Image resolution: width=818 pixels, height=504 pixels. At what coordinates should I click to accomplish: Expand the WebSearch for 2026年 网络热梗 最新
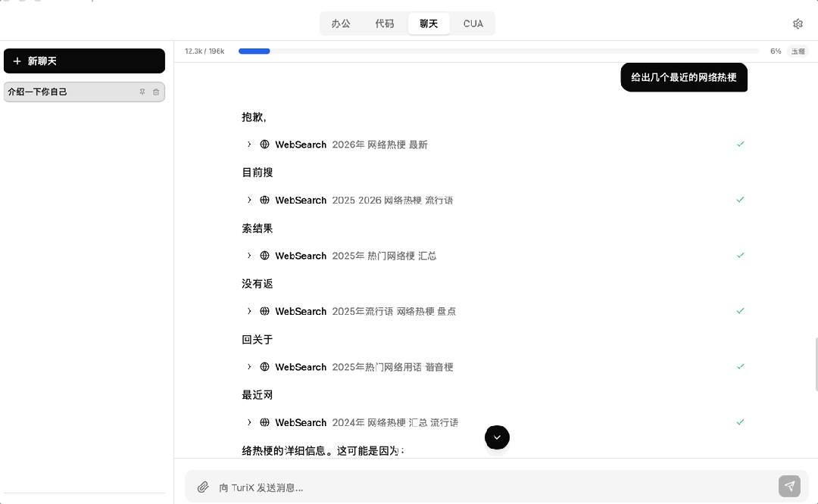click(249, 145)
